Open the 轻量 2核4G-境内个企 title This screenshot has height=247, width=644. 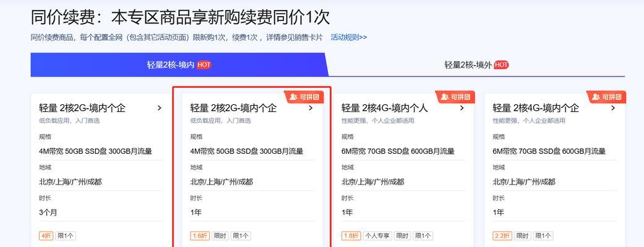[x=536, y=108]
